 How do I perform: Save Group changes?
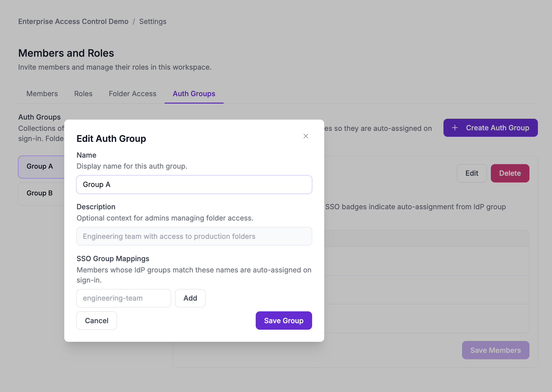(284, 321)
